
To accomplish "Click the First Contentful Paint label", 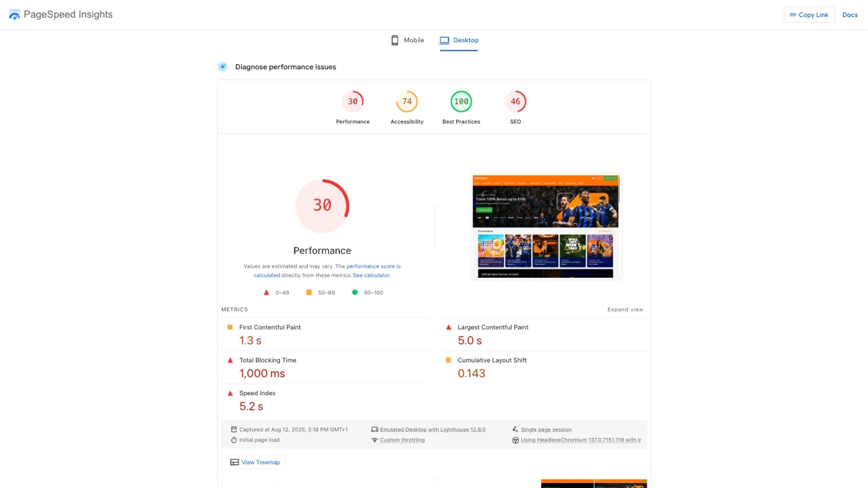I will [x=270, y=327].
